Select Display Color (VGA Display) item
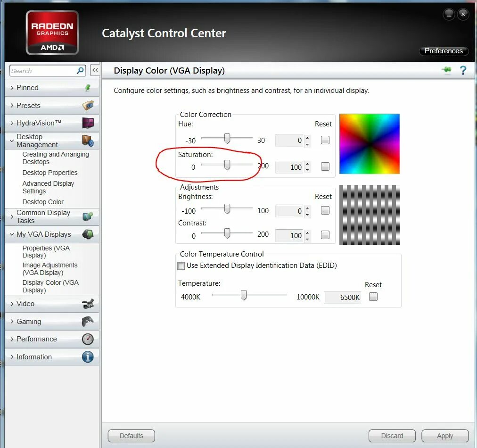The image size is (477, 448). point(50,286)
